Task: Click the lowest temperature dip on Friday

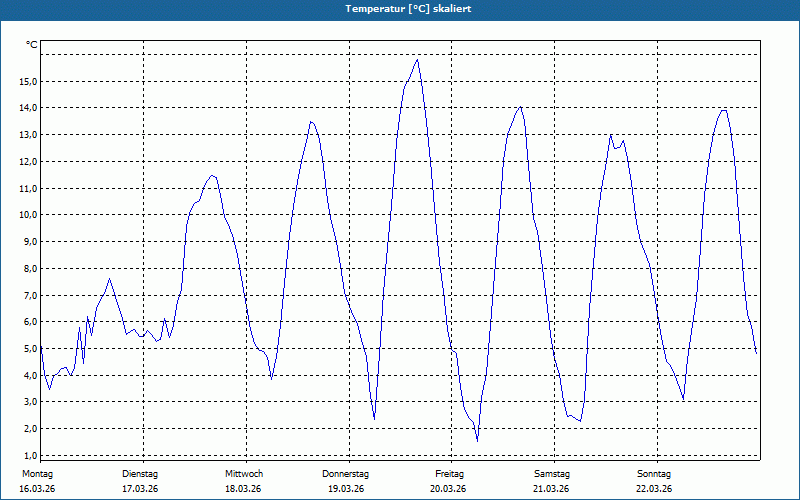Action: [477, 440]
